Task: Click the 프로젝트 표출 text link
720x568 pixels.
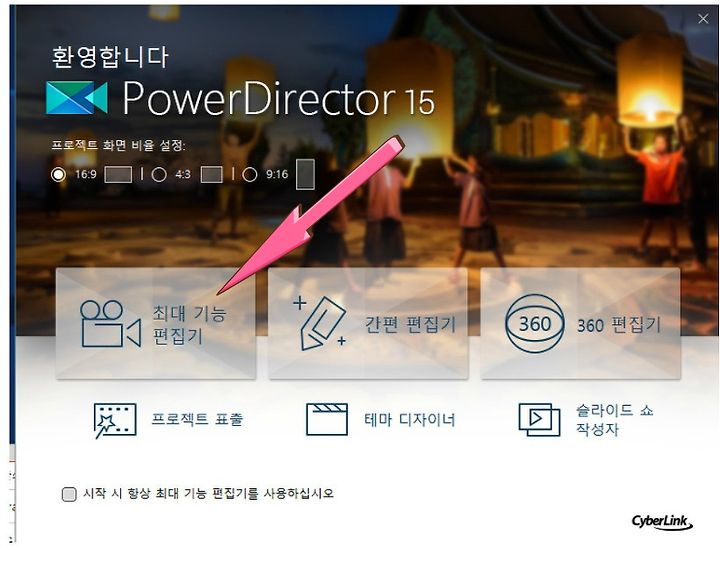Action: click(x=197, y=419)
